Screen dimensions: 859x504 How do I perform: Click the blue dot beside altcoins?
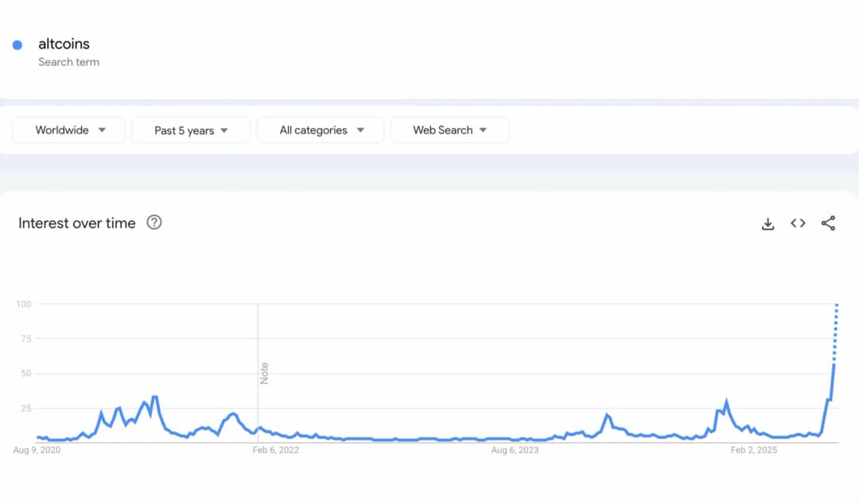(17, 45)
